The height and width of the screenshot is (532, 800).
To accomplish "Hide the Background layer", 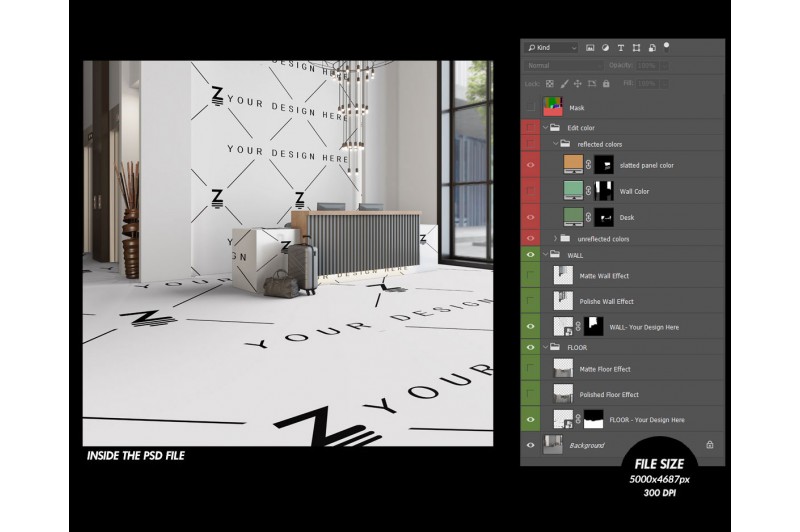I will [x=531, y=445].
